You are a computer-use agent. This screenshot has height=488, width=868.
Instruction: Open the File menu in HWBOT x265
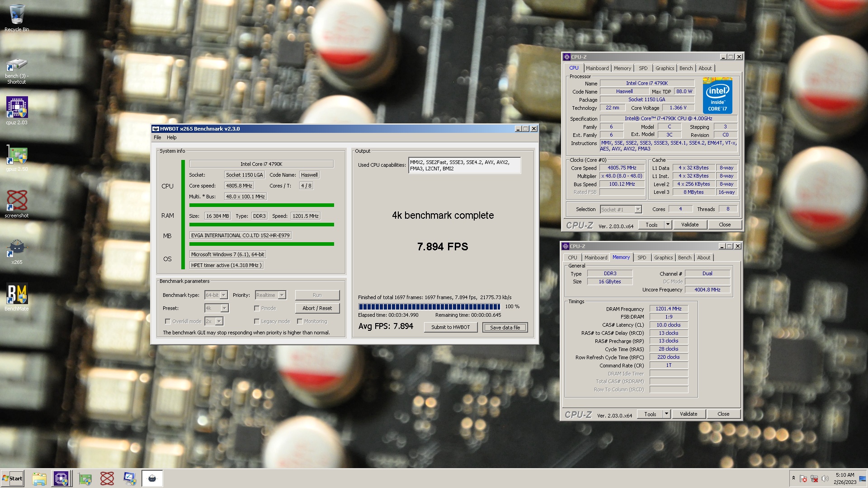point(157,137)
